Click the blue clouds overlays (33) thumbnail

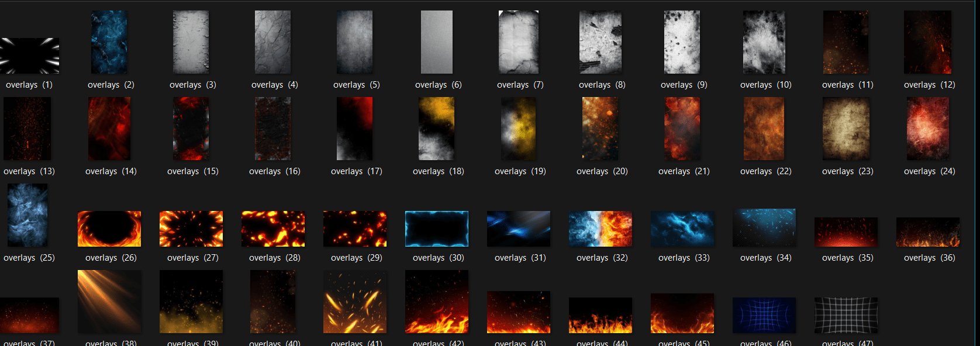[x=682, y=229]
